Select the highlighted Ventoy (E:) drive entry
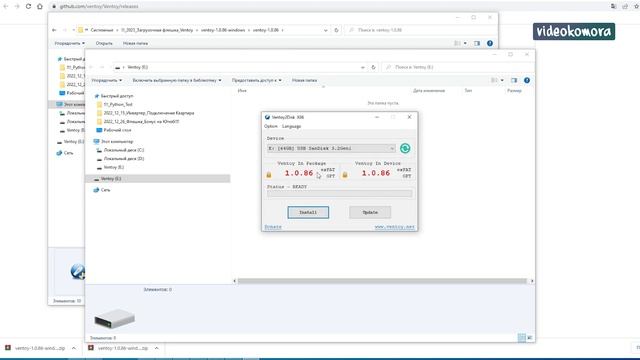640x360 pixels. tap(158, 179)
